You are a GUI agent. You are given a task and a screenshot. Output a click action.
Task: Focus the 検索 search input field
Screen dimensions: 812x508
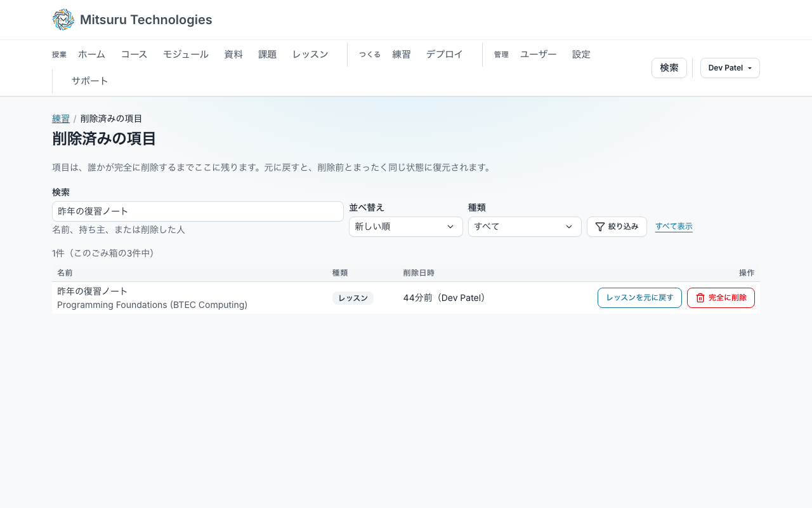click(198, 211)
